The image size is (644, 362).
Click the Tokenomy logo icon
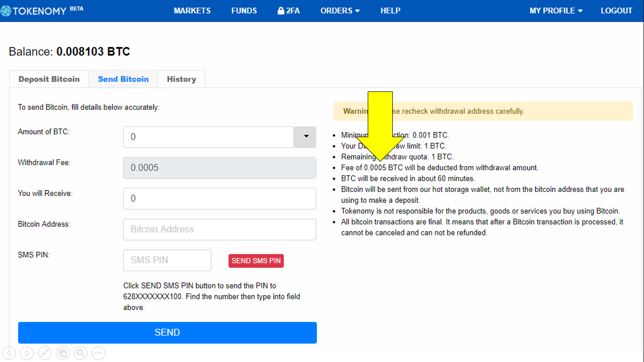pos(5,11)
